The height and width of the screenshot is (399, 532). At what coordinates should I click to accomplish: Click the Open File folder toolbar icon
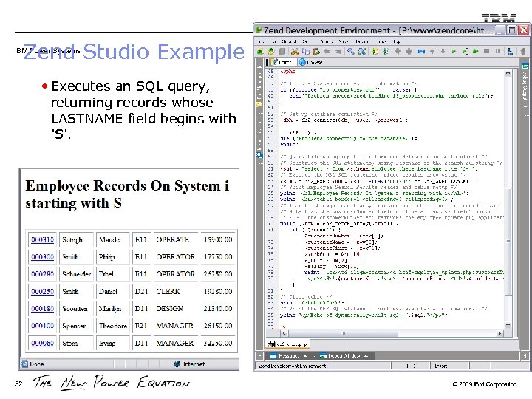pos(271,51)
